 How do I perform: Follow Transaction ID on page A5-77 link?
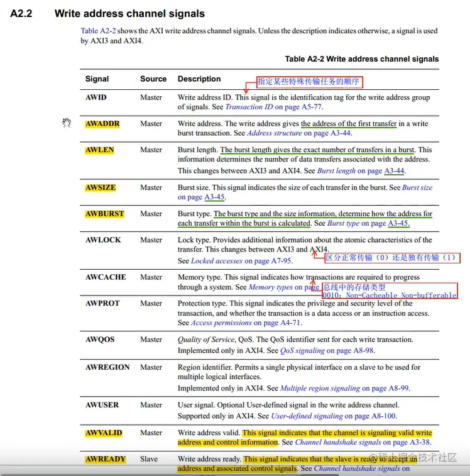[273, 107]
